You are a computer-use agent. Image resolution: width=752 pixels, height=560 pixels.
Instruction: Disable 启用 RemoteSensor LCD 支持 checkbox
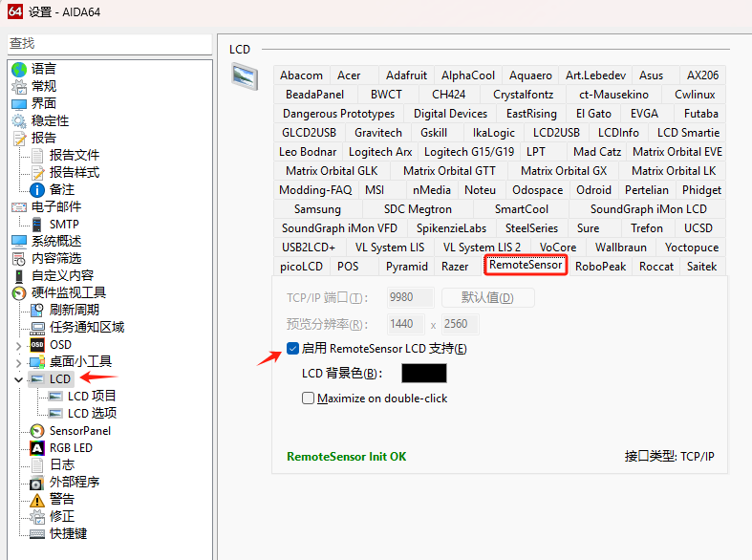coord(293,349)
